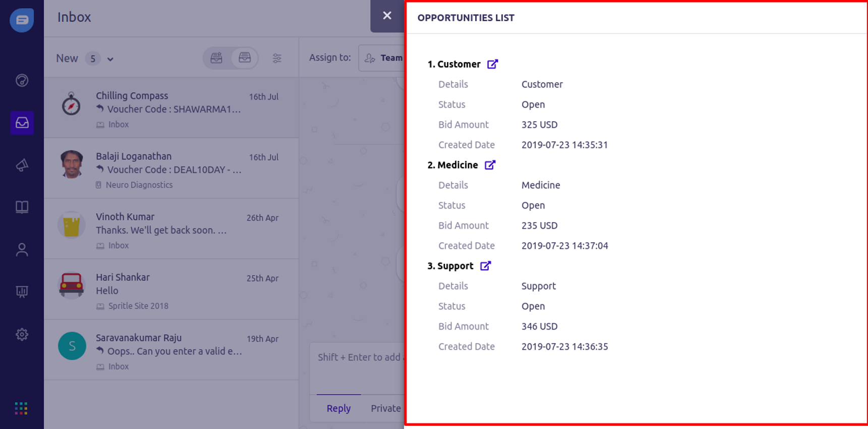Switch to the Private note tab
The image size is (868, 429).
(x=386, y=408)
